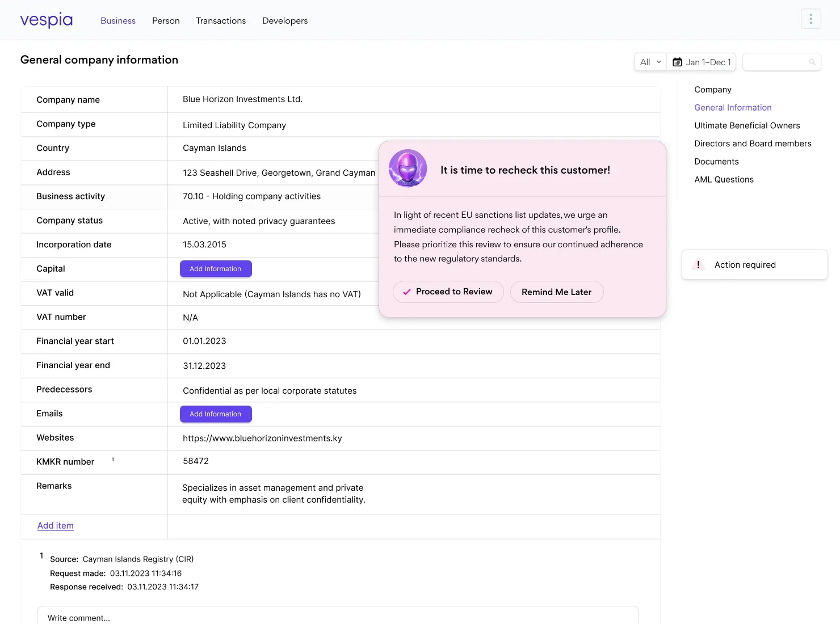Expand the All filter dropdown
The width and height of the screenshot is (840, 624).
pyautogui.click(x=649, y=62)
